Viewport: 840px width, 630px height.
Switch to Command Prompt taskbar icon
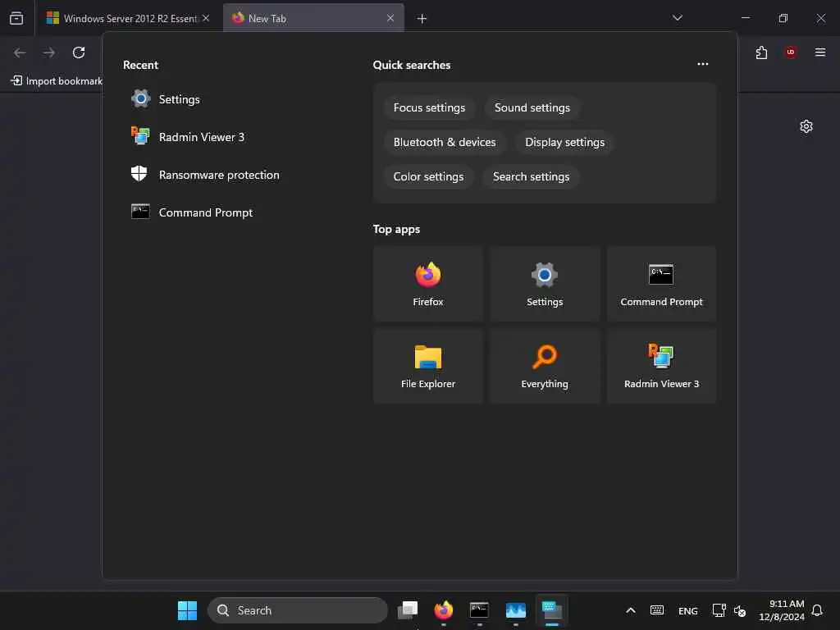pos(479,610)
